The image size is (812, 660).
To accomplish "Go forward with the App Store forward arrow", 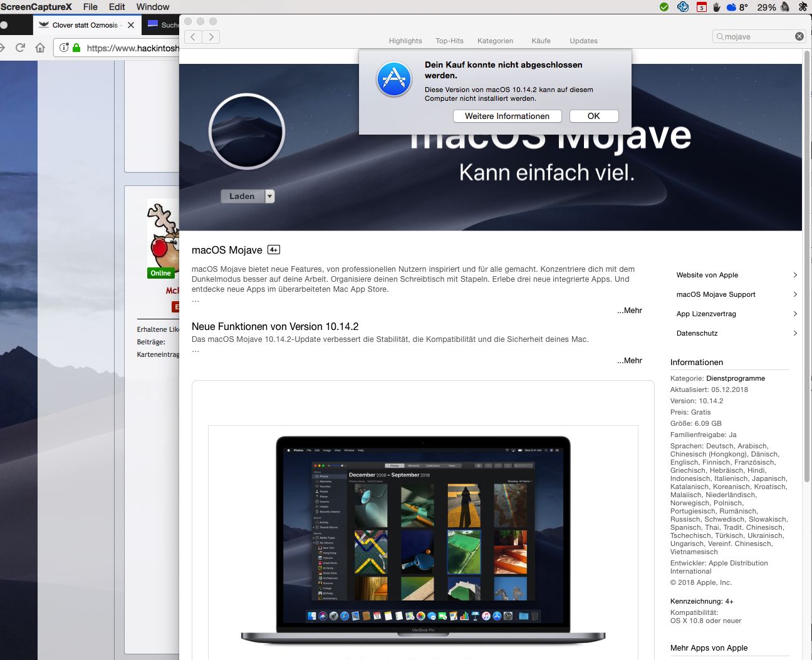I will pos(212,37).
